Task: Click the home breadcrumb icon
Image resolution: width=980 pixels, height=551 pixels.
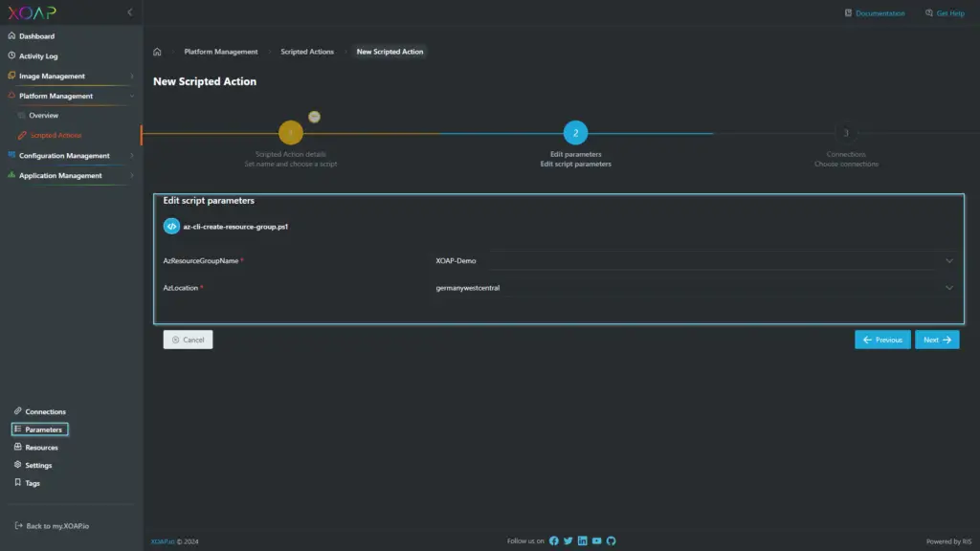Action: point(158,52)
